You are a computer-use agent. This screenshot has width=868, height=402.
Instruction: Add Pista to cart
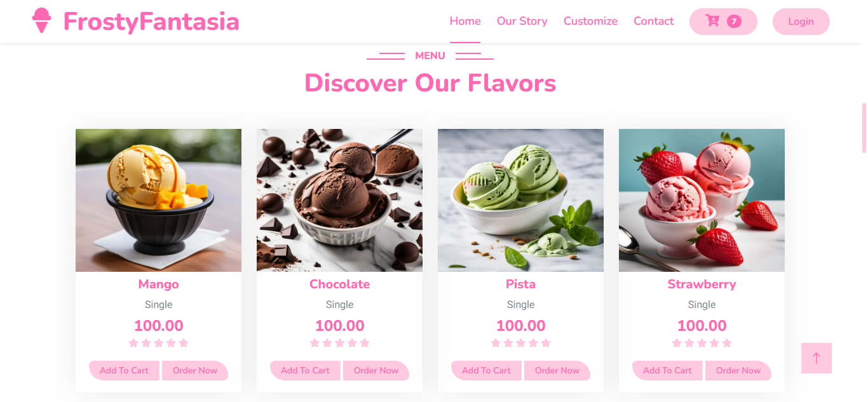tap(486, 370)
